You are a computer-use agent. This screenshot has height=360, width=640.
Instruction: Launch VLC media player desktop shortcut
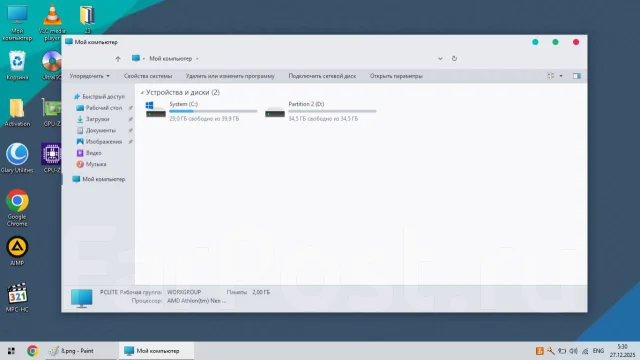tap(52, 22)
